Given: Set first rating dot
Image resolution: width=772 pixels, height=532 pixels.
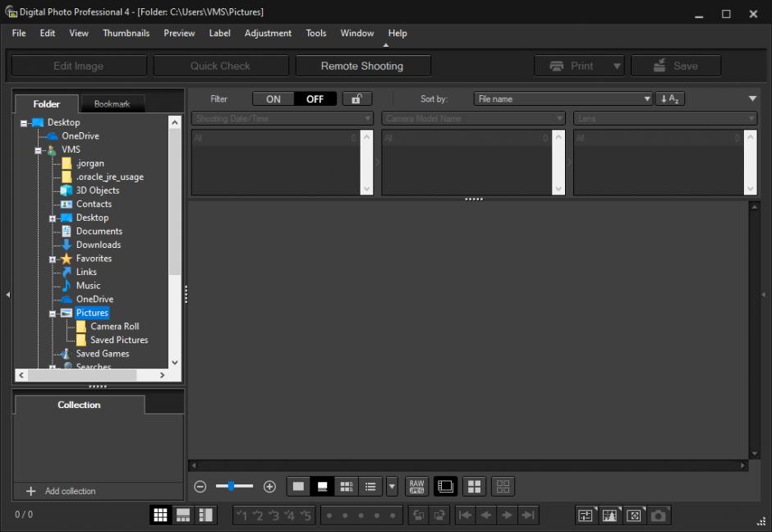Looking at the screenshot, I should point(329,516).
